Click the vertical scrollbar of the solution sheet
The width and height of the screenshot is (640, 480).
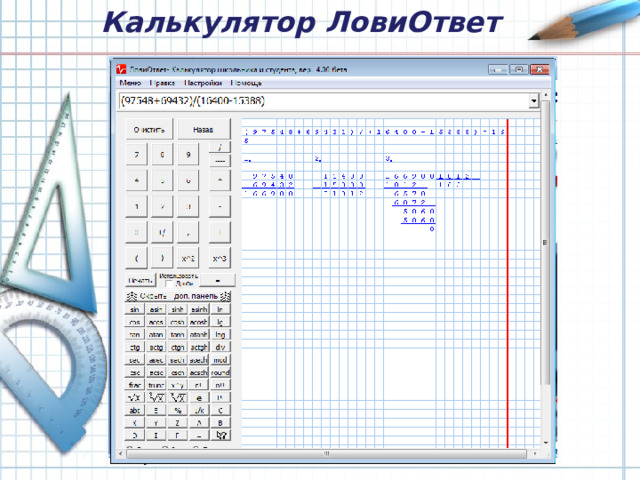[545, 242]
